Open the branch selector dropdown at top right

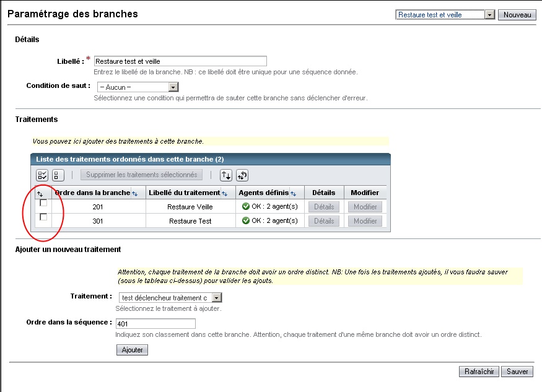point(489,15)
